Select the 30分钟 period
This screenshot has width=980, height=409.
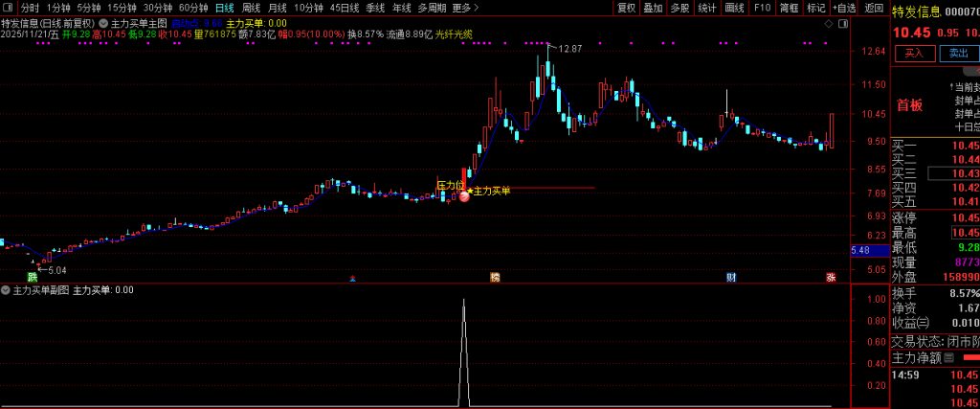(158, 8)
